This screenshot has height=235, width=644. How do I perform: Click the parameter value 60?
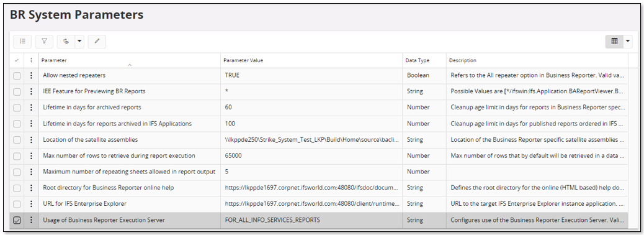click(x=311, y=108)
